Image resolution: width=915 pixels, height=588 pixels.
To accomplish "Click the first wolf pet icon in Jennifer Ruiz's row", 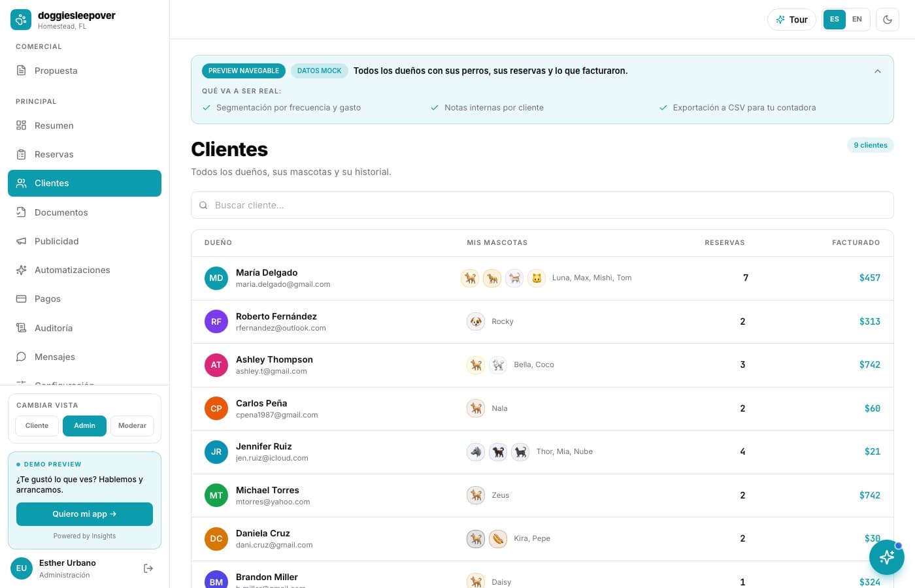I will click(x=476, y=451).
